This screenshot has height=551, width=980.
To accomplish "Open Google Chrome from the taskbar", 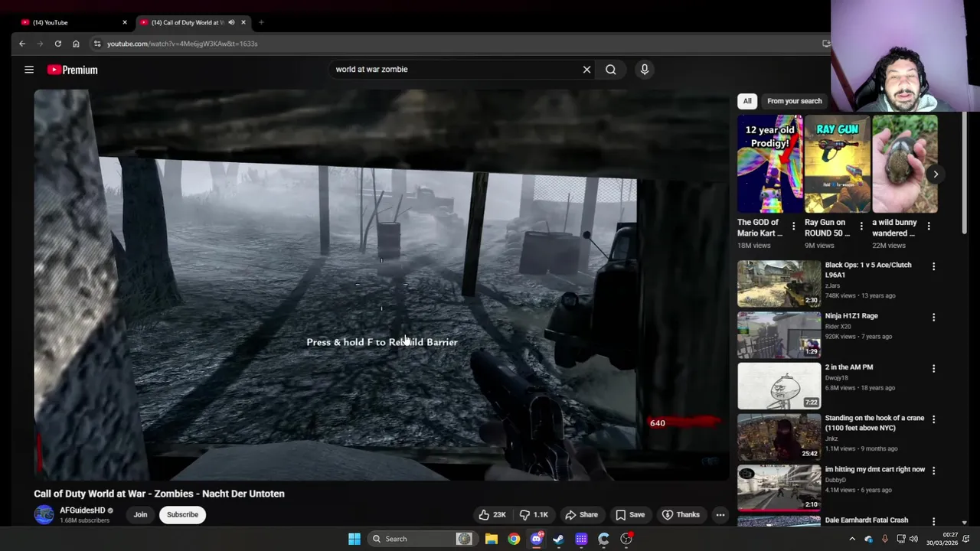I will 514,539.
